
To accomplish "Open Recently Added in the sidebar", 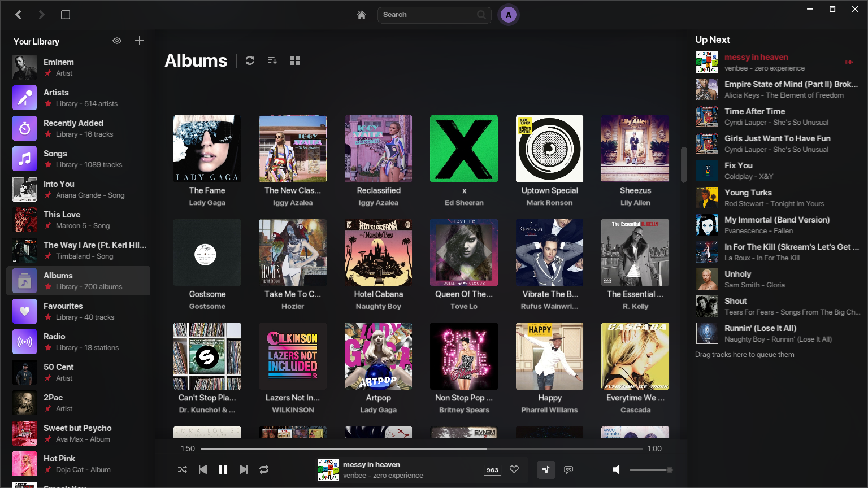I will tap(78, 128).
